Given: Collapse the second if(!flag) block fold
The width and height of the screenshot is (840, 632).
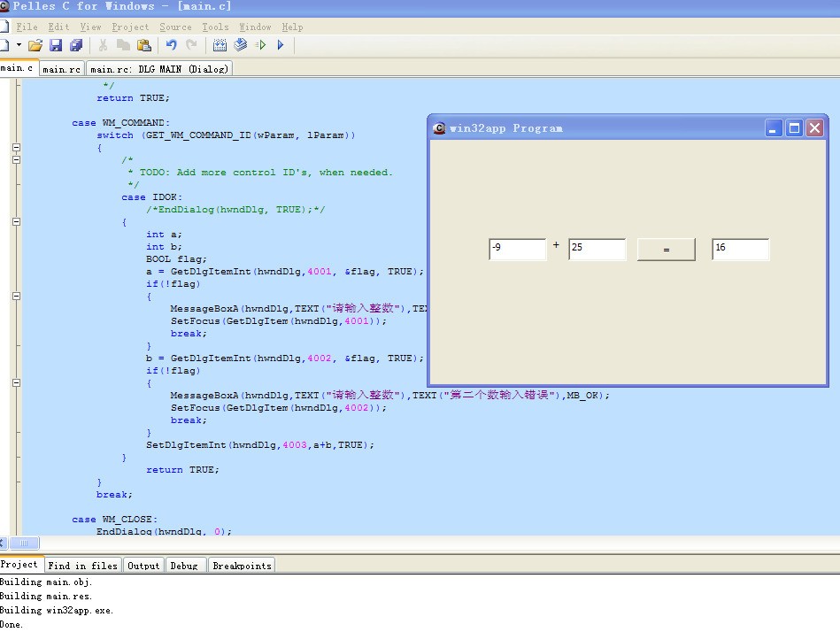Looking at the screenshot, I should pos(17,383).
